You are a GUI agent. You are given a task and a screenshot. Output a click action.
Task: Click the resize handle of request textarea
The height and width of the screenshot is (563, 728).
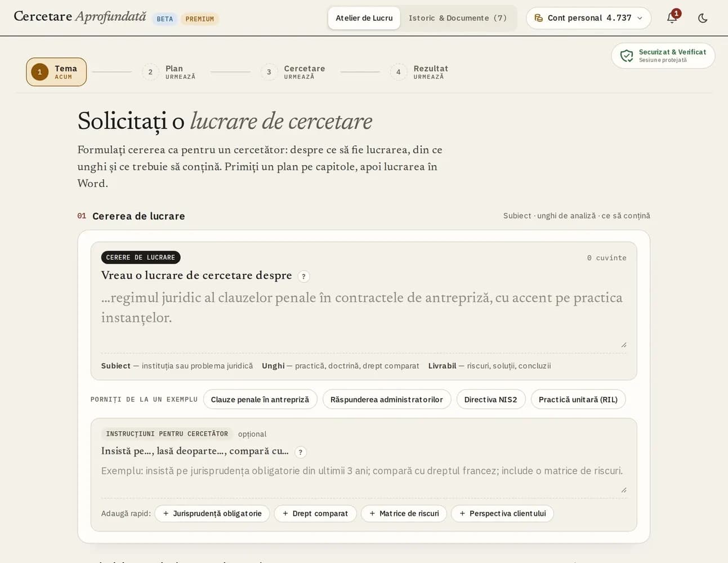623,345
